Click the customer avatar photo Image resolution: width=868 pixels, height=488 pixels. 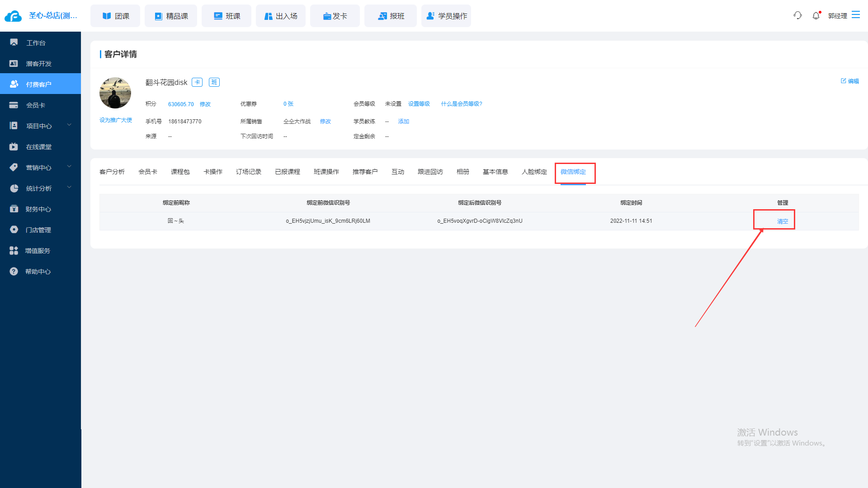pyautogui.click(x=115, y=93)
